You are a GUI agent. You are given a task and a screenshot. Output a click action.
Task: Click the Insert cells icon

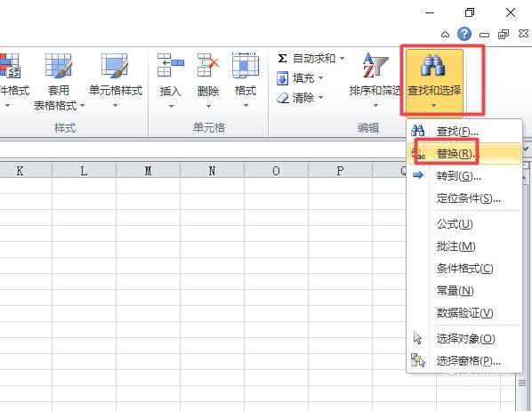point(170,65)
